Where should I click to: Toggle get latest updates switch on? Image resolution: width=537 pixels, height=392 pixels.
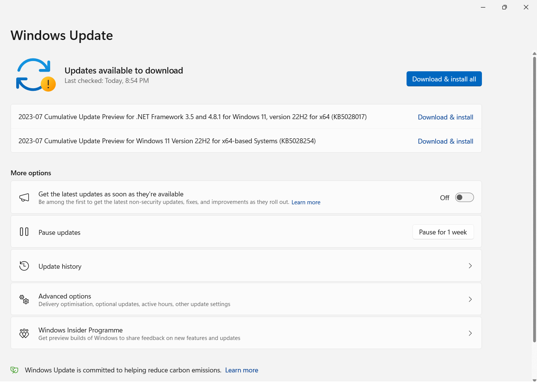coord(464,198)
